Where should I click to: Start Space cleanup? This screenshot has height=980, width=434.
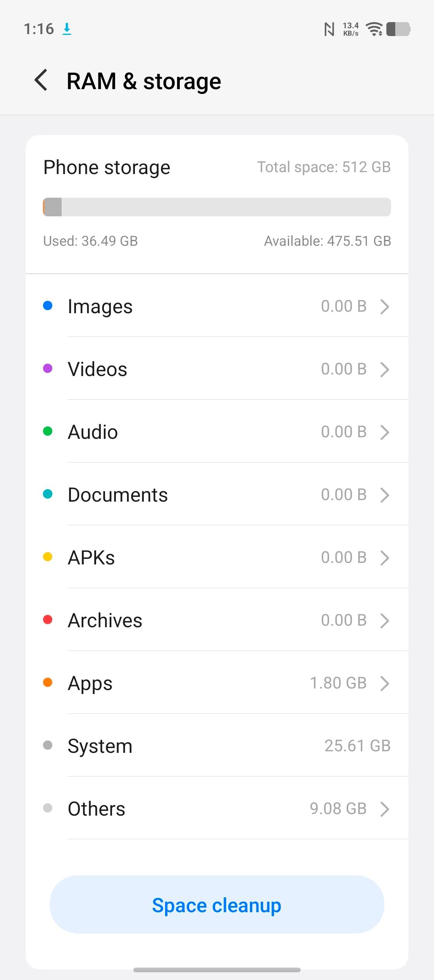coord(217,904)
